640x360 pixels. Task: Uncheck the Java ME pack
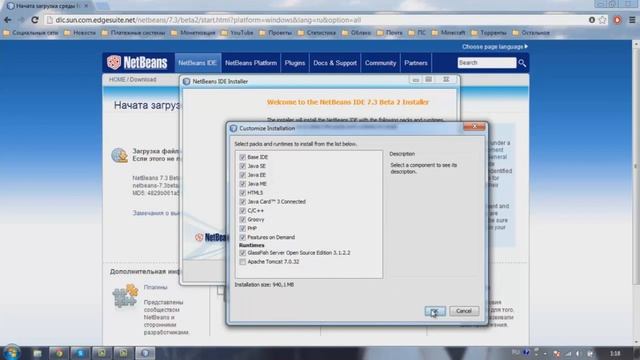242,184
